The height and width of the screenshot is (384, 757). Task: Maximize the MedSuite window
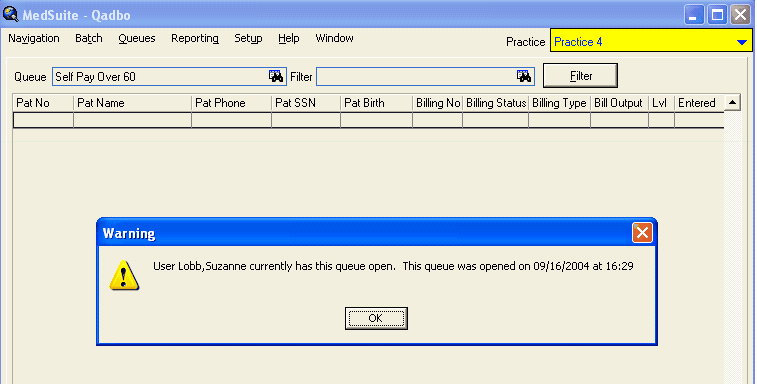(x=717, y=15)
